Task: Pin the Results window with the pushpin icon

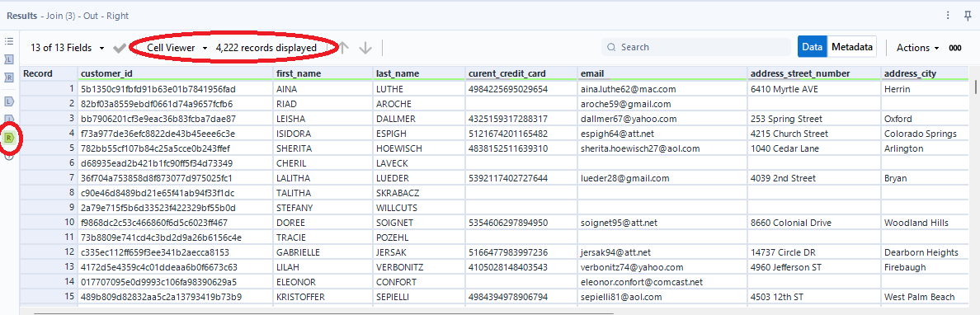Action: (968, 16)
